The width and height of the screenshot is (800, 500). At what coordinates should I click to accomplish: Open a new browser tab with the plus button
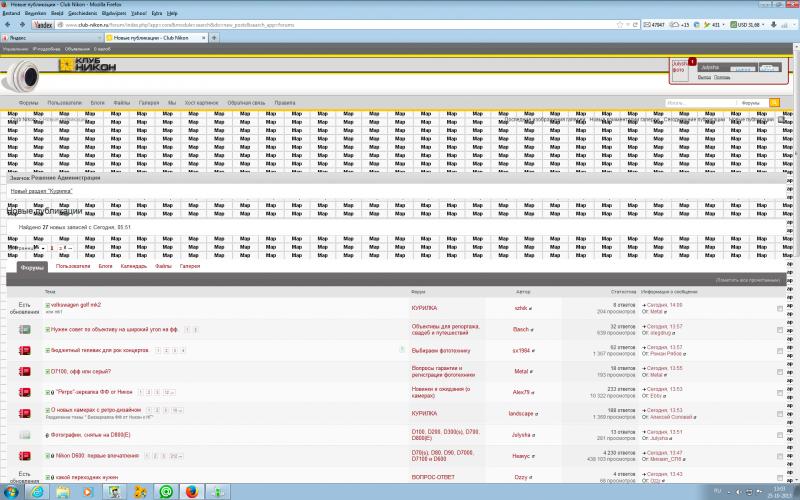coord(214,38)
